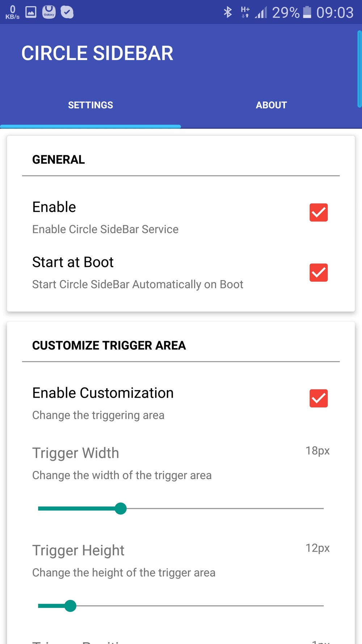The height and width of the screenshot is (644, 362).
Task: Tap the network speed KB/s status icon
Action: coord(12,12)
